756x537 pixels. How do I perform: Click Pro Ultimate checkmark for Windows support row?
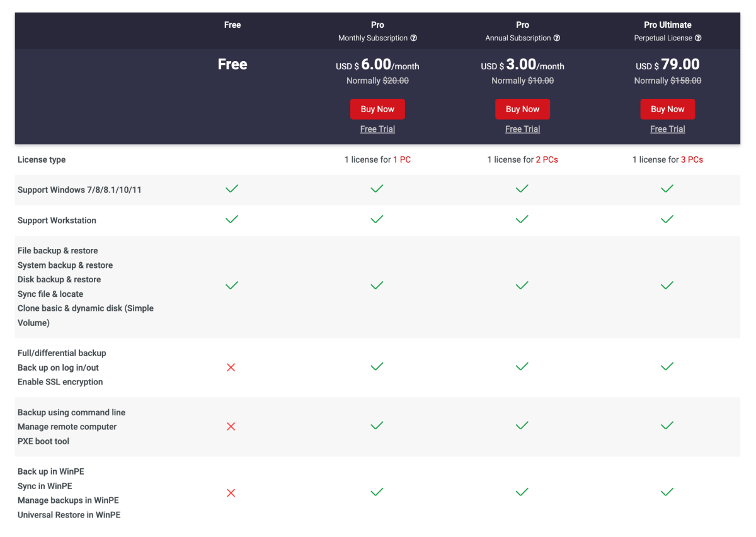pos(667,188)
